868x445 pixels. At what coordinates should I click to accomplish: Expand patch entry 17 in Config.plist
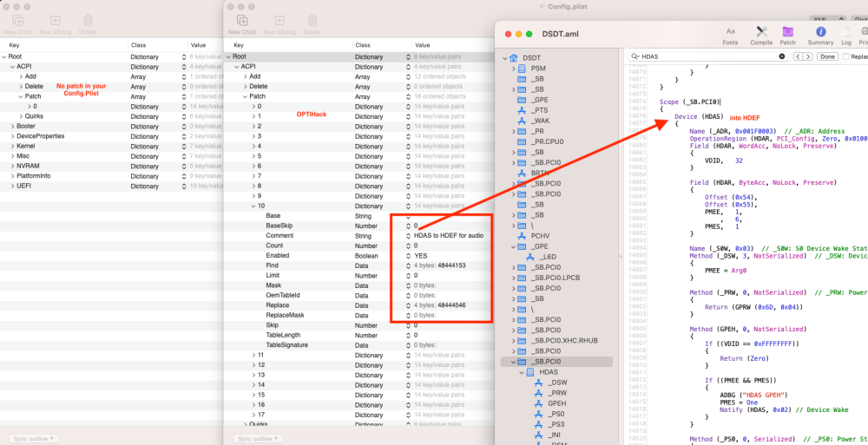click(x=254, y=416)
